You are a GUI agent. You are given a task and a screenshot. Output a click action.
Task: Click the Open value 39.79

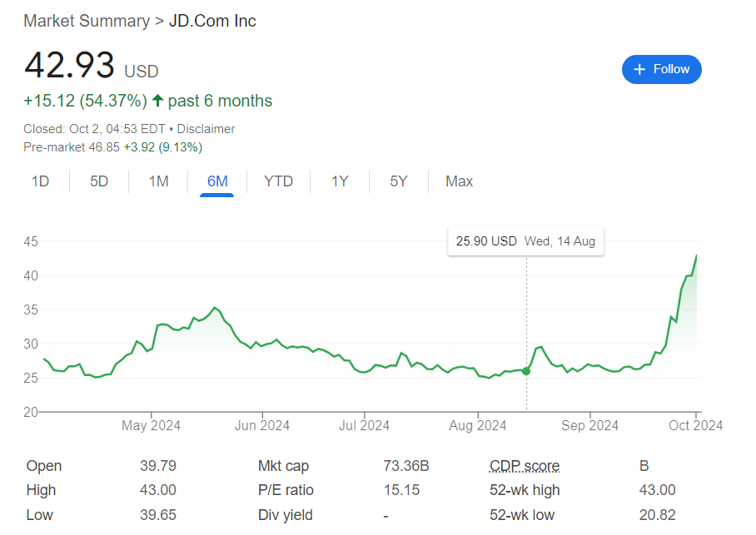(x=158, y=466)
